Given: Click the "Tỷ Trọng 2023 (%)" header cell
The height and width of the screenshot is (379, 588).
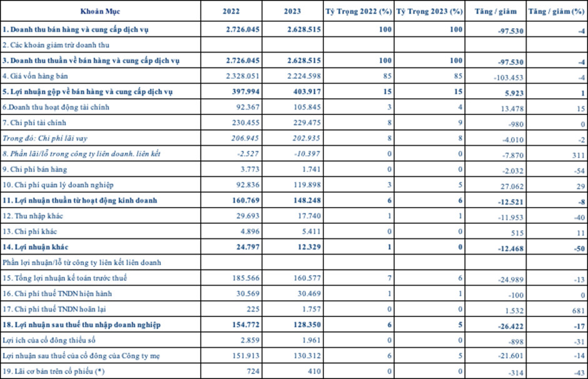Looking at the screenshot, I should pyautogui.click(x=430, y=11).
